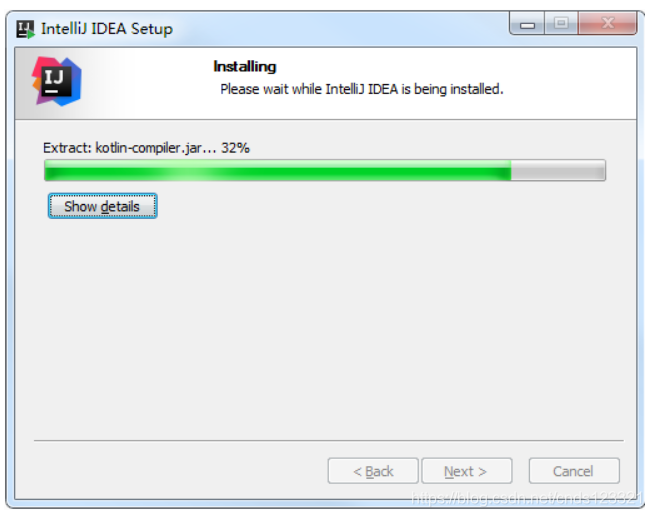
Task: Click the 32% percentage in status line
Action: [235, 148]
